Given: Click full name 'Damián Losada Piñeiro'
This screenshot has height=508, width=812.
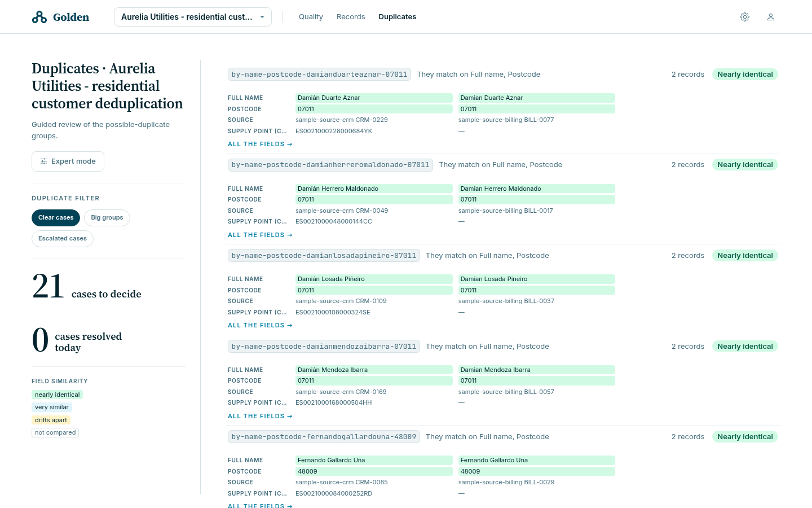Looking at the screenshot, I should point(374,279).
